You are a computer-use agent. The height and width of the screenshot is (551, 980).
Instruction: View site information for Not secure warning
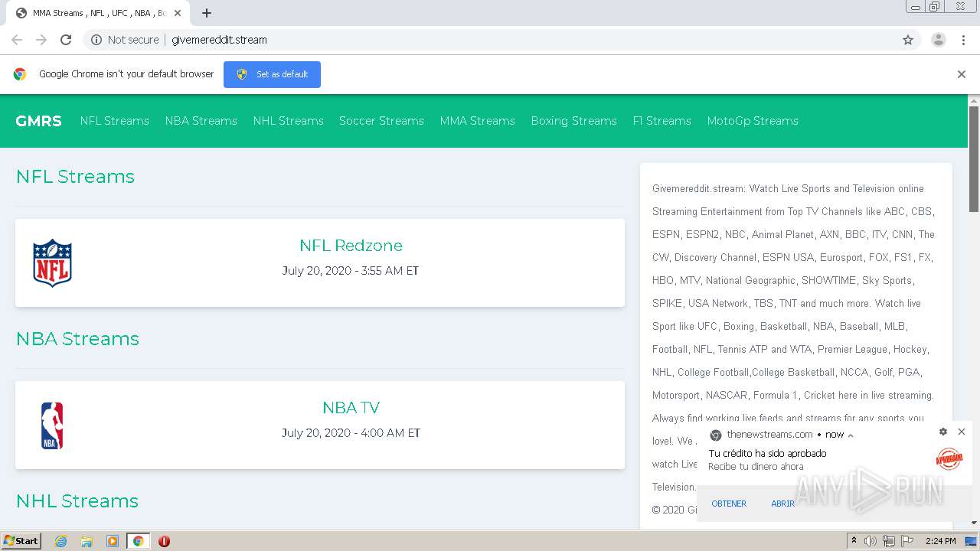[x=125, y=40]
